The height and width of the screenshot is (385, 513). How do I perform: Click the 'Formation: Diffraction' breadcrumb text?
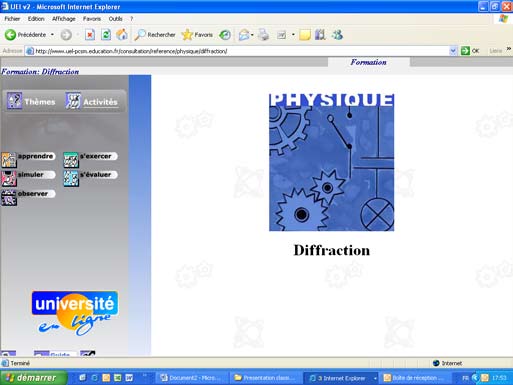(40, 71)
